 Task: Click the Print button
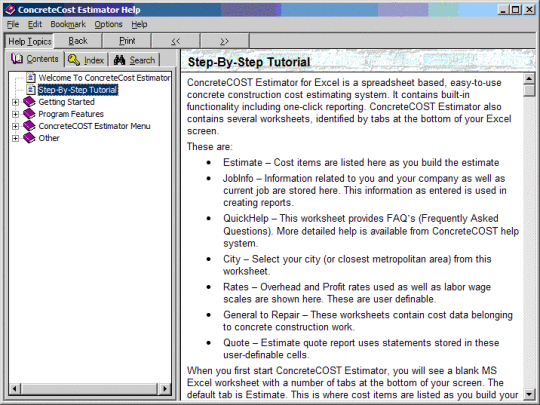pos(127,41)
